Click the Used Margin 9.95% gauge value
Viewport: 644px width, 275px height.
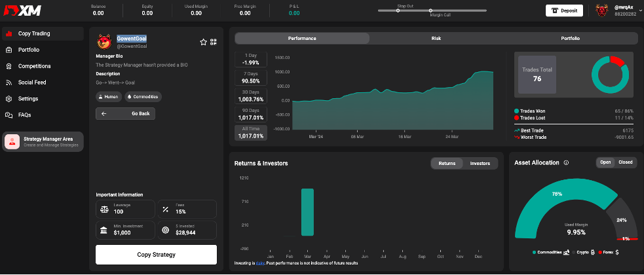[x=577, y=232]
